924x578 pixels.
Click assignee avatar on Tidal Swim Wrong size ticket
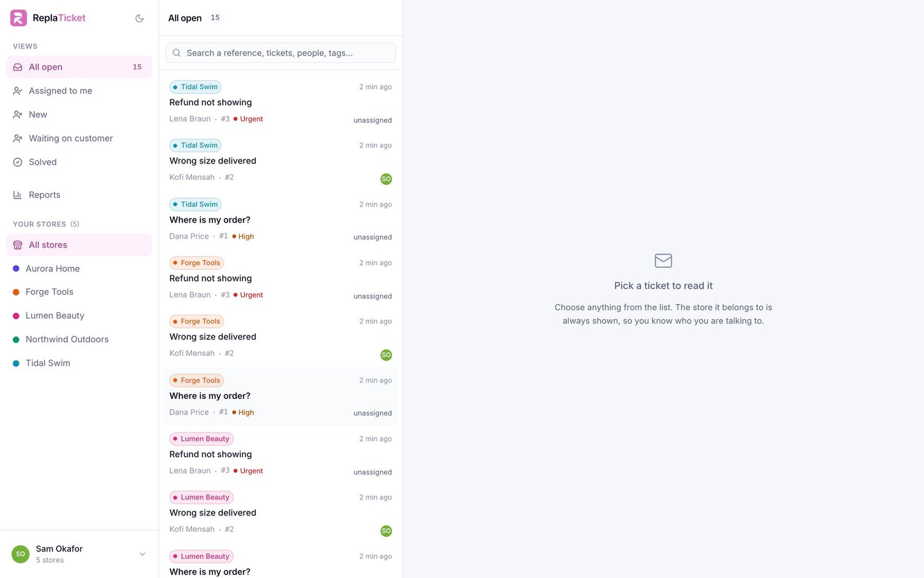pos(386,179)
